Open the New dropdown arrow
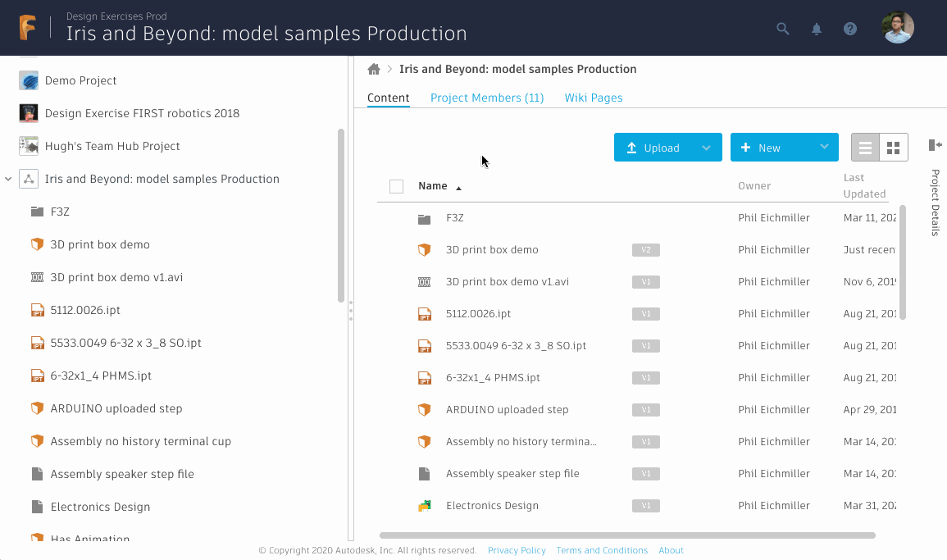This screenshot has width=947, height=560. click(824, 148)
